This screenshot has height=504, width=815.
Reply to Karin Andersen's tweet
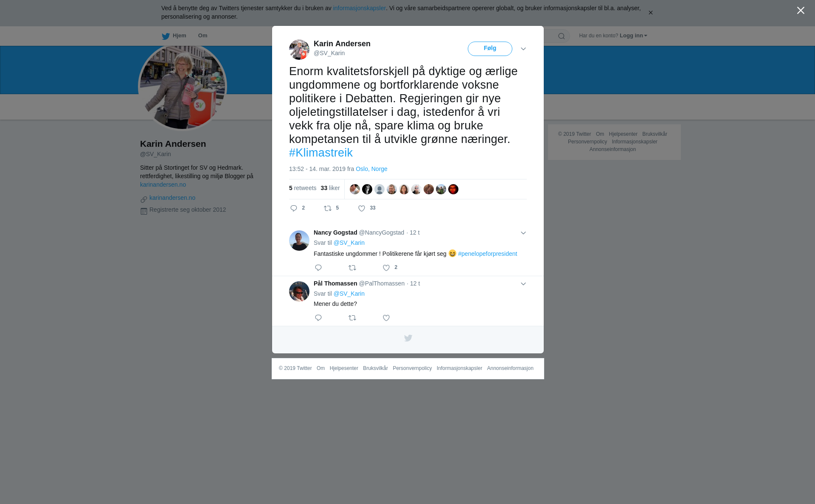point(294,208)
